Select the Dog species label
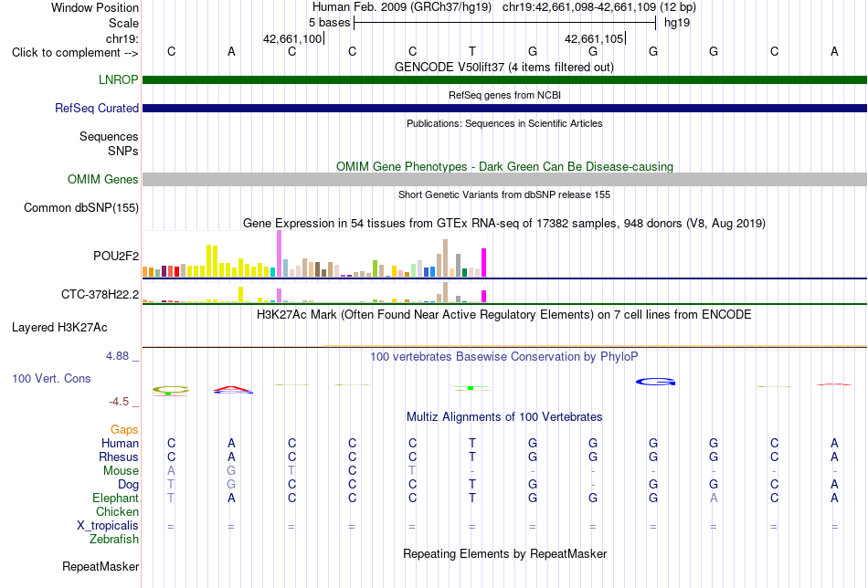 pos(129,485)
